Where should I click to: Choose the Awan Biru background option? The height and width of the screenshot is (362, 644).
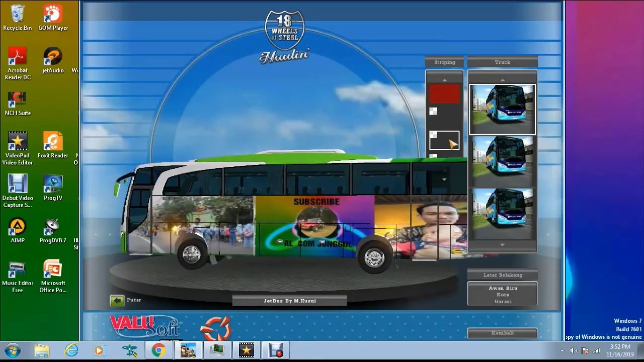pyautogui.click(x=503, y=288)
